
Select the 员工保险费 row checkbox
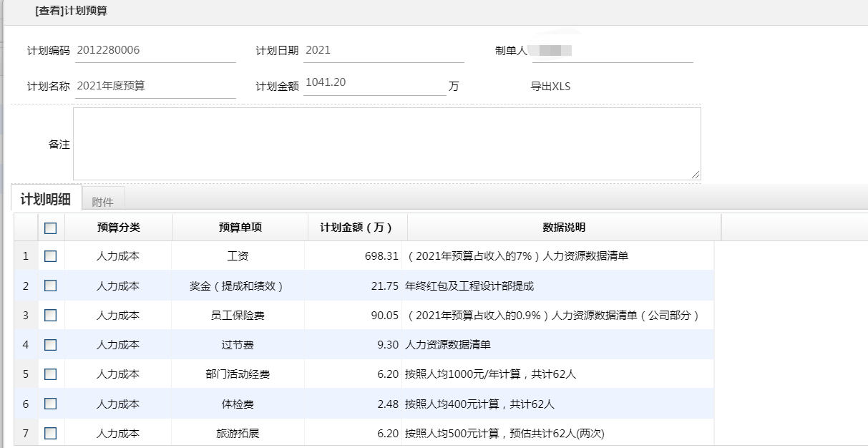point(49,315)
